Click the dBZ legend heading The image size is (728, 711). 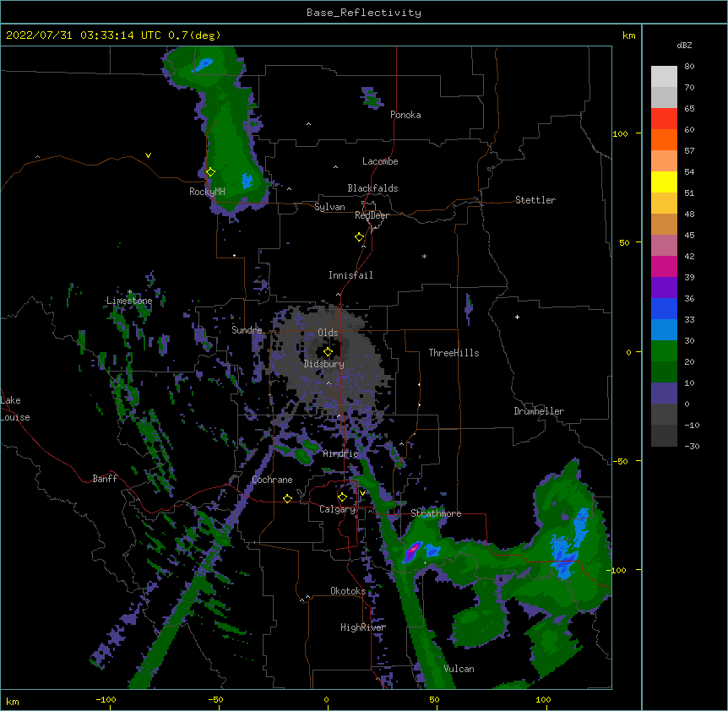(x=684, y=45)
